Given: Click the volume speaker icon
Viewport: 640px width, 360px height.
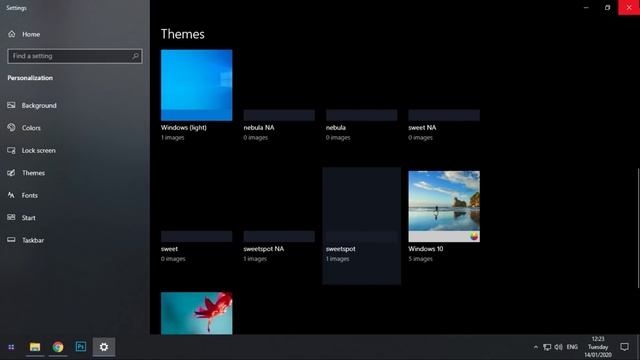Looking at the screenshot, I should coord(558,347).
